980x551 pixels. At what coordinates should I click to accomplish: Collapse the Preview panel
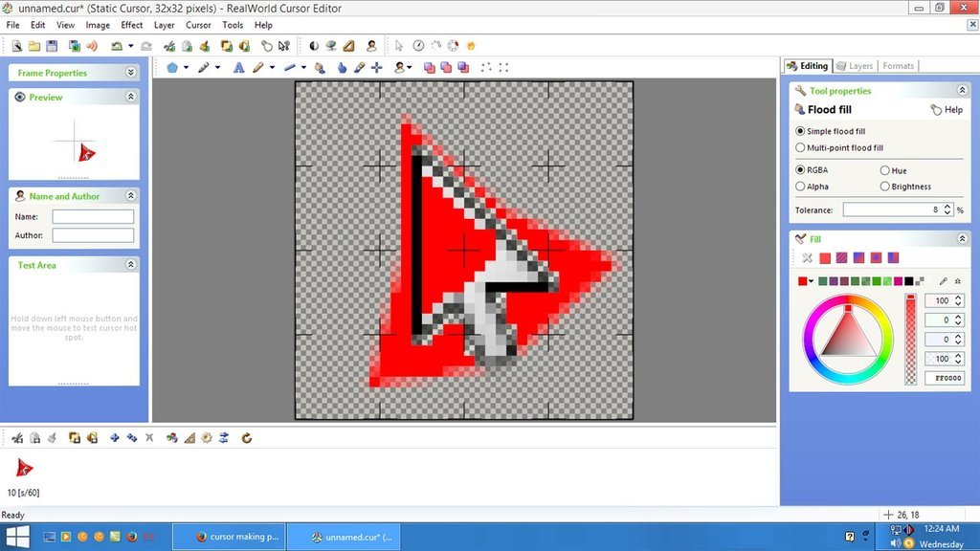(131, 97)
